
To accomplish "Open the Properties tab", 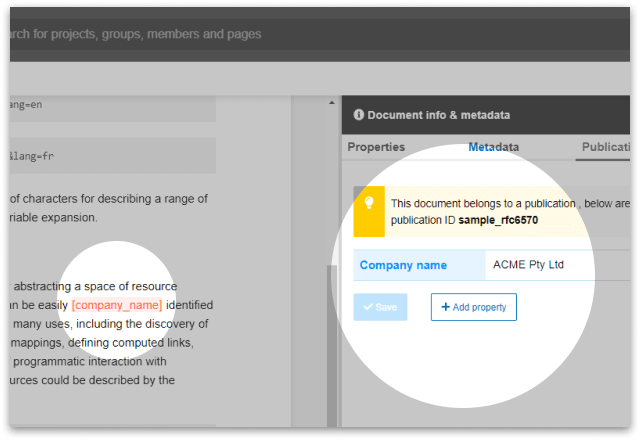I will click(x=376, y=147).
